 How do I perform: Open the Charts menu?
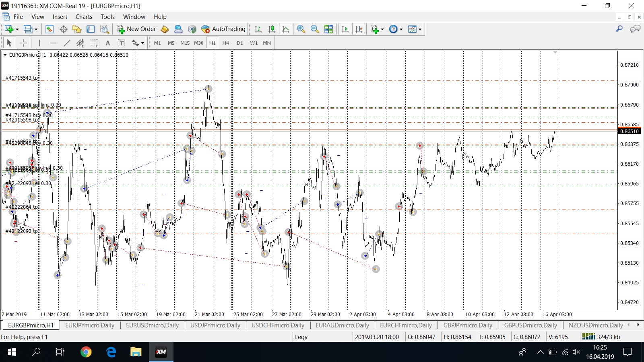(84, 17)
